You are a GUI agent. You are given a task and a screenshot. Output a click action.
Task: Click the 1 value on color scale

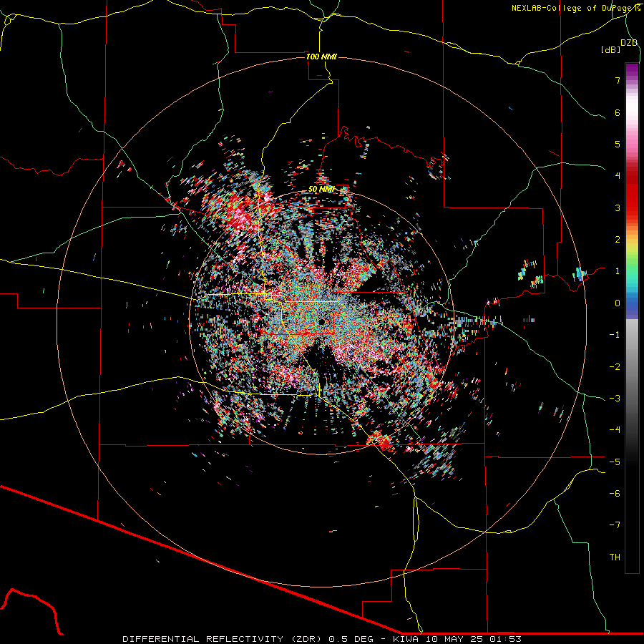coord(618,271)
